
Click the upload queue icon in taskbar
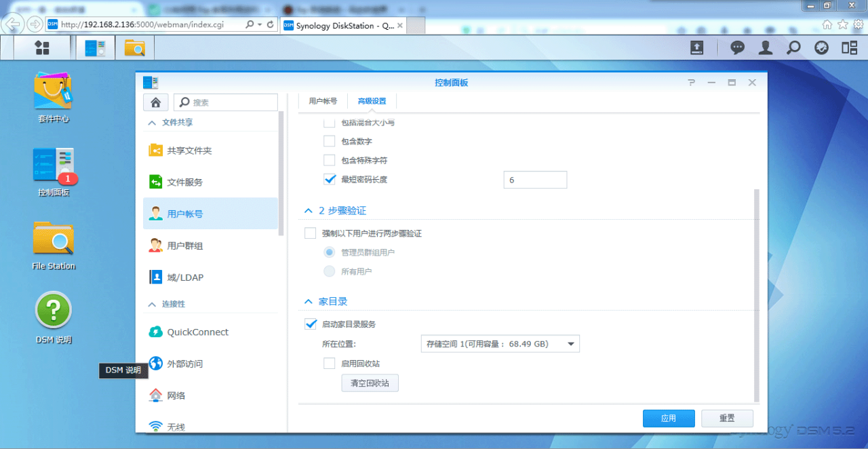696,47
